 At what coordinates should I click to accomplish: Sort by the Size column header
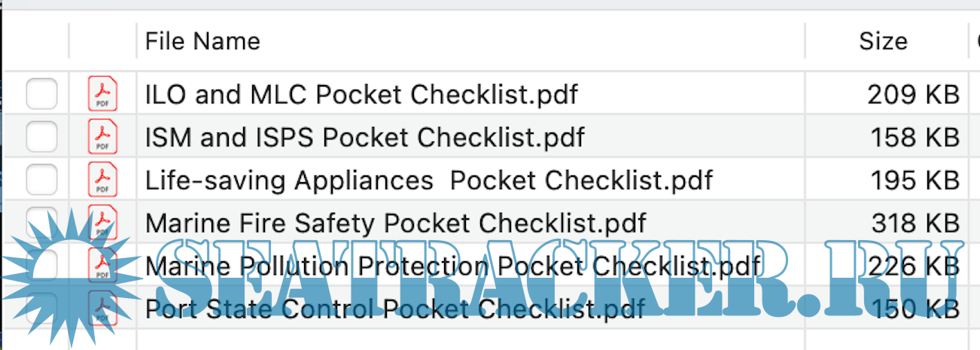[883, 41]
